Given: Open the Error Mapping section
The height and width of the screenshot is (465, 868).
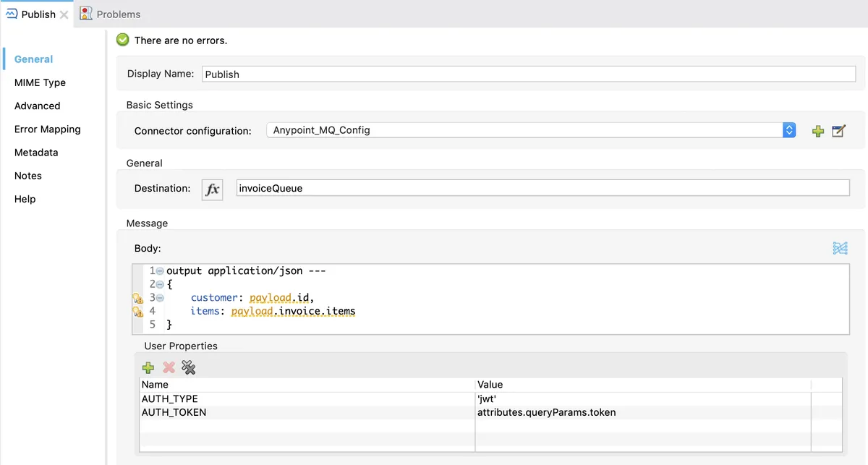Looking at the screenshot, I should [x=47, y=129].
